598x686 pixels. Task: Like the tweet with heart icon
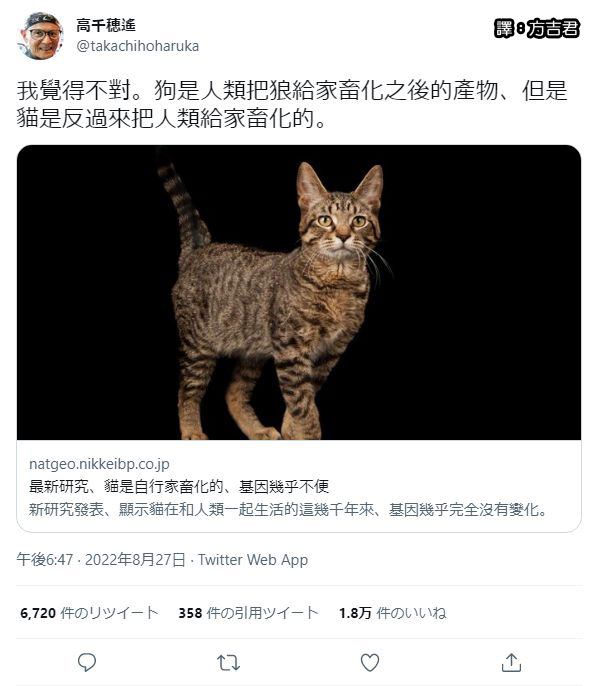[x=370, y=662]
